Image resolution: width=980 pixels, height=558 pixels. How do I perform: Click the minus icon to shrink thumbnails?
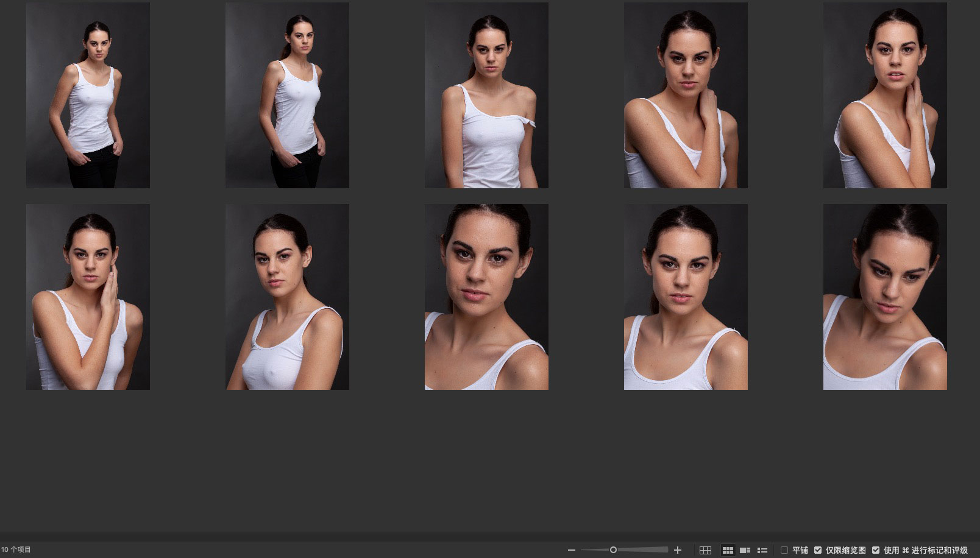(x=571, y=550)
